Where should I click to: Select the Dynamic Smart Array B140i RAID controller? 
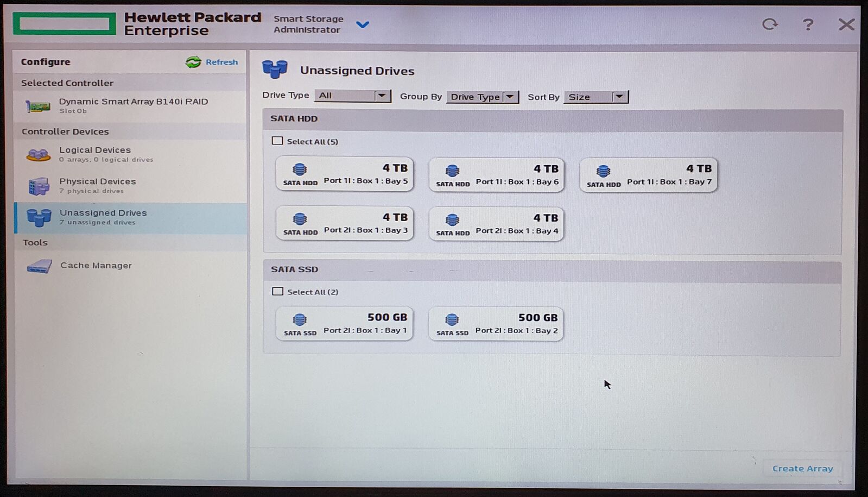tap(130, 106)
